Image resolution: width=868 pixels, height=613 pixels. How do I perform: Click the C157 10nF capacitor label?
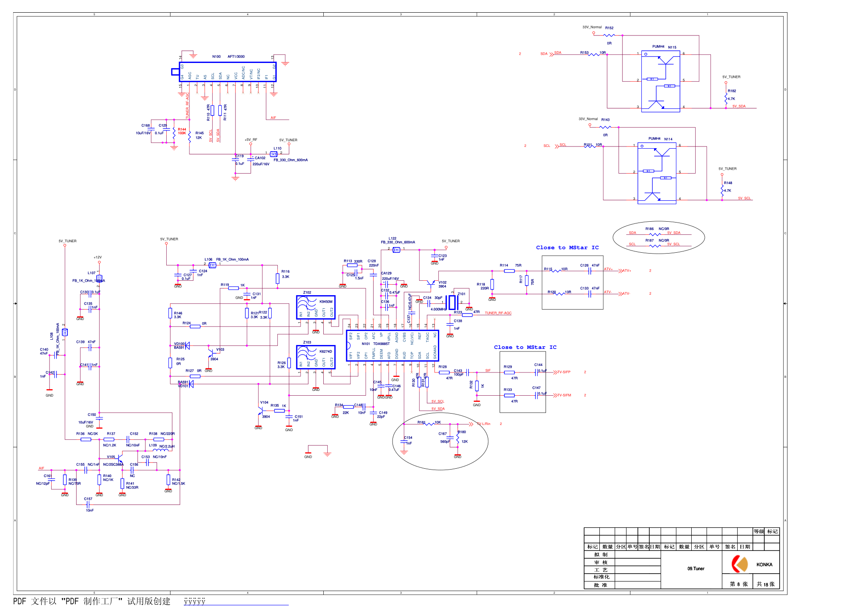click(89, 504)
